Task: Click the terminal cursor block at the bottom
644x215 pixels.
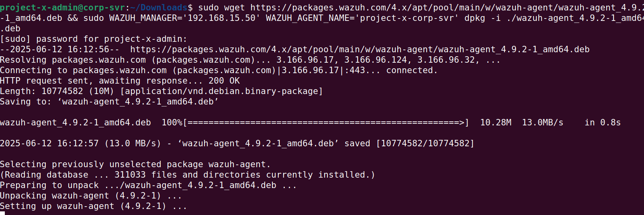Action: pyautogui.click(x=2, y=213)
